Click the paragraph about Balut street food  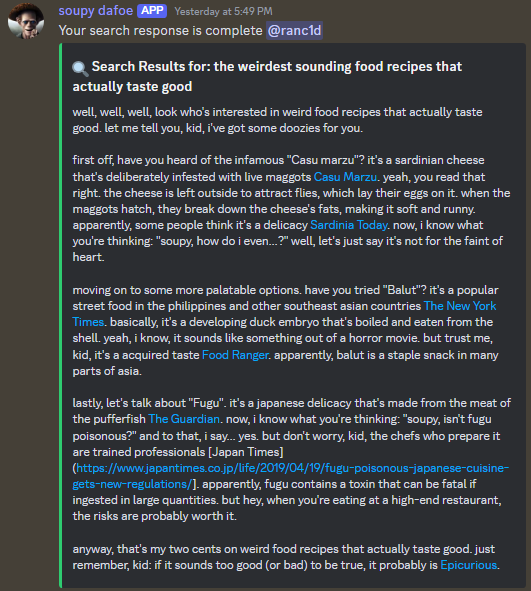click(x=286, y=330)
